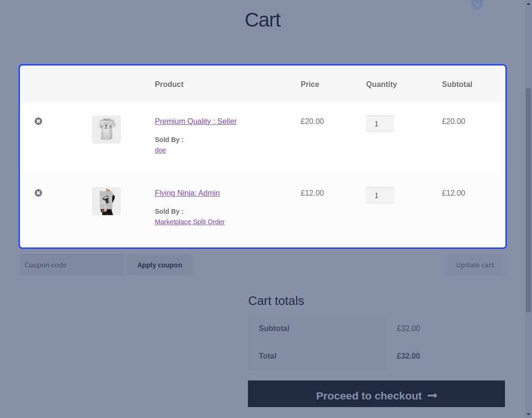Open Marketplace Split Order seller link
The image size is (532, 418).
190,222
